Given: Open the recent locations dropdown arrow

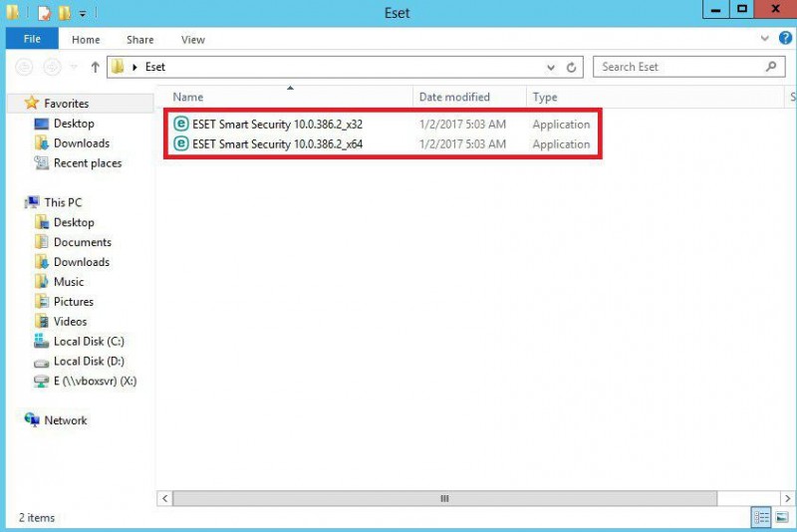Looking at the screenshot, I should click(x=74, y=67).
